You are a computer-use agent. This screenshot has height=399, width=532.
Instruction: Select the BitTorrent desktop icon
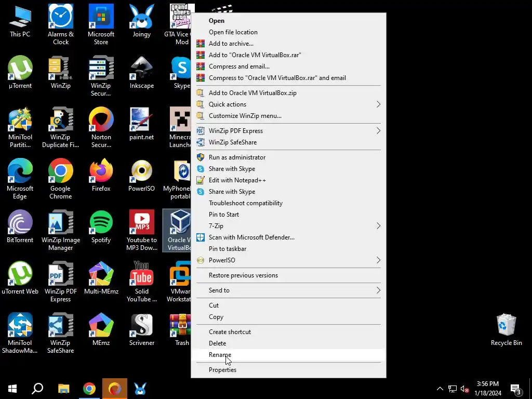20,227
